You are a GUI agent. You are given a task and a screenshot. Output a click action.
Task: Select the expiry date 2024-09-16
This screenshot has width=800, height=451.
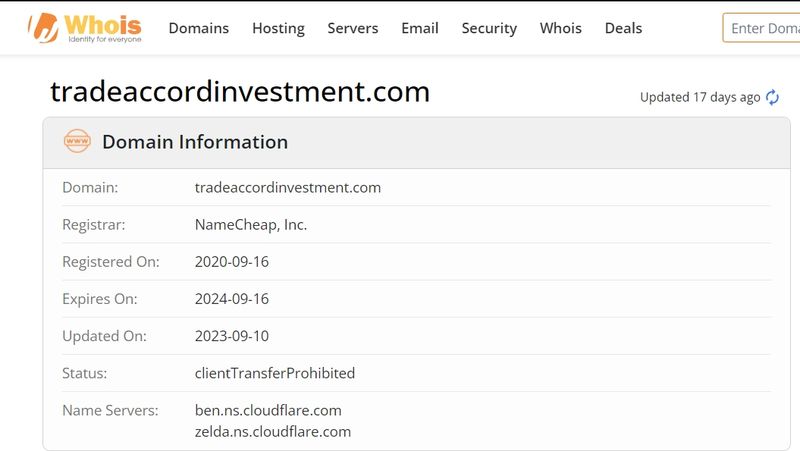(232, 299)
